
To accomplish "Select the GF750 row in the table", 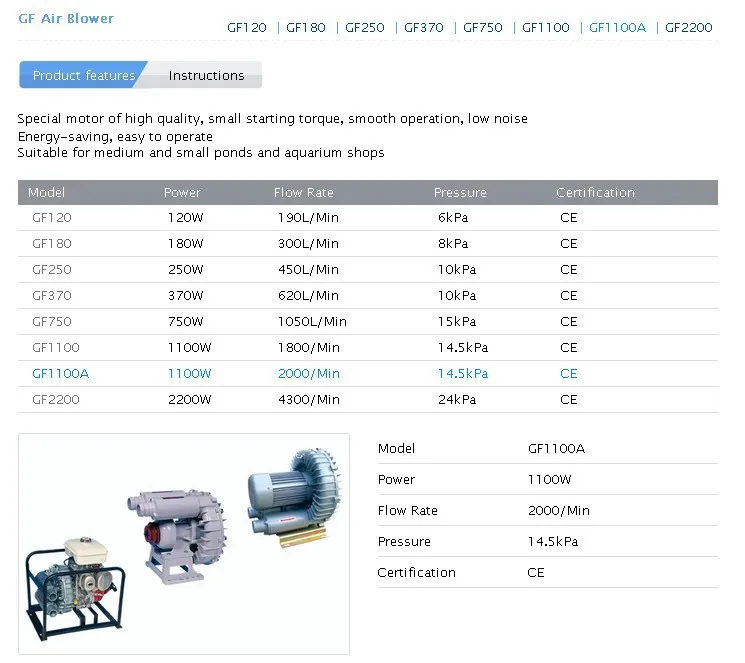I will pos(368,322).
